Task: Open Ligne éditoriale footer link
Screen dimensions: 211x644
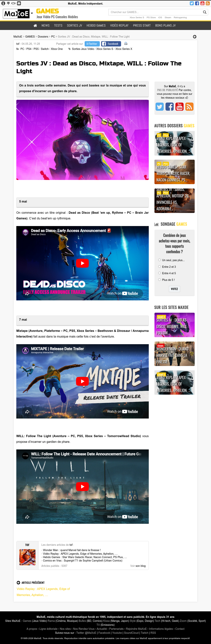Action: 48,629
